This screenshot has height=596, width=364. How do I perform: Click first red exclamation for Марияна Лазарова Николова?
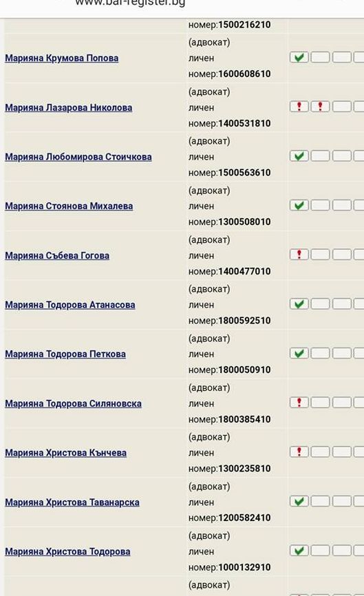click(299, 107)
